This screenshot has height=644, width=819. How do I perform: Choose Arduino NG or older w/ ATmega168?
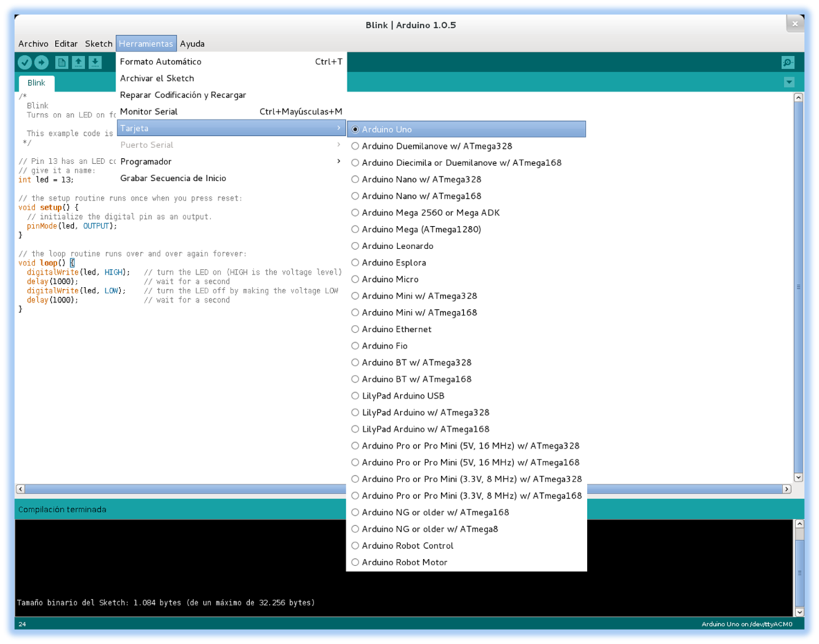[467, 512]
